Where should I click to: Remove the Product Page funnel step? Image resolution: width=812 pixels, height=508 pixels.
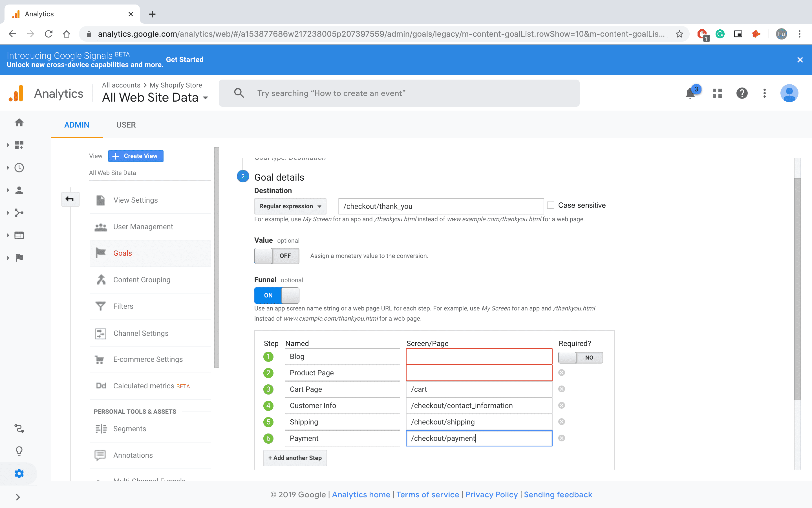[x=561, y=373]
